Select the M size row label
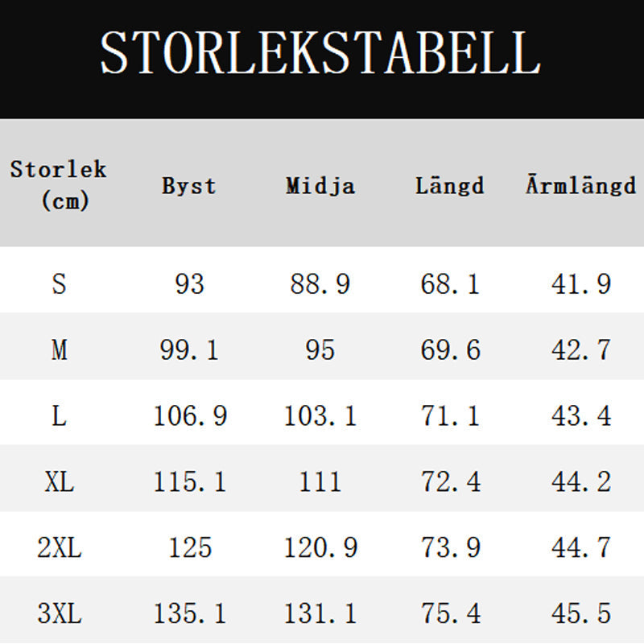Screen dimensions: 644x644 coord(59,350)
